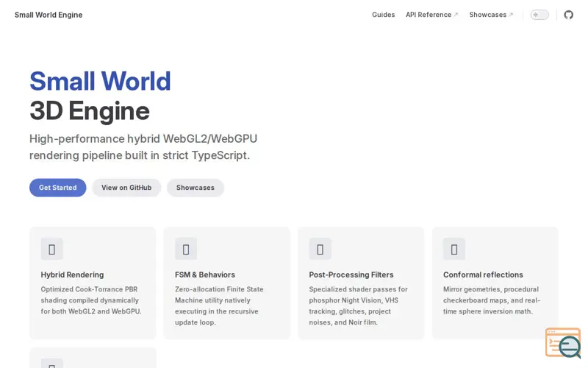Open the GitHub icon link in header
Viewport: 588px width, 368px height.
pyautogui.click(x=568, y=15)
